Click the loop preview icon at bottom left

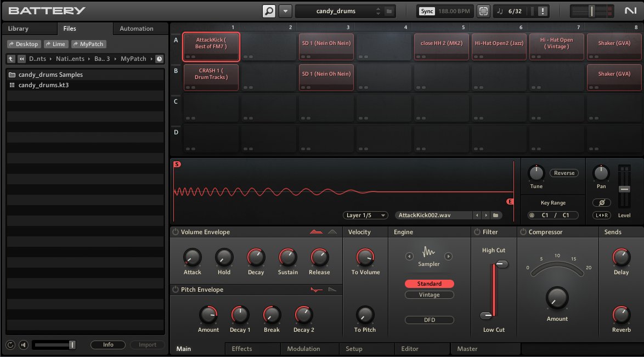tap(10, 345)
